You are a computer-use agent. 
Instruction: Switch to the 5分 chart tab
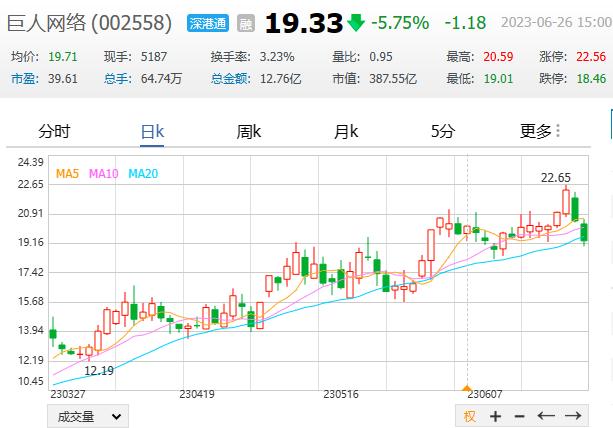click(443, 131)
